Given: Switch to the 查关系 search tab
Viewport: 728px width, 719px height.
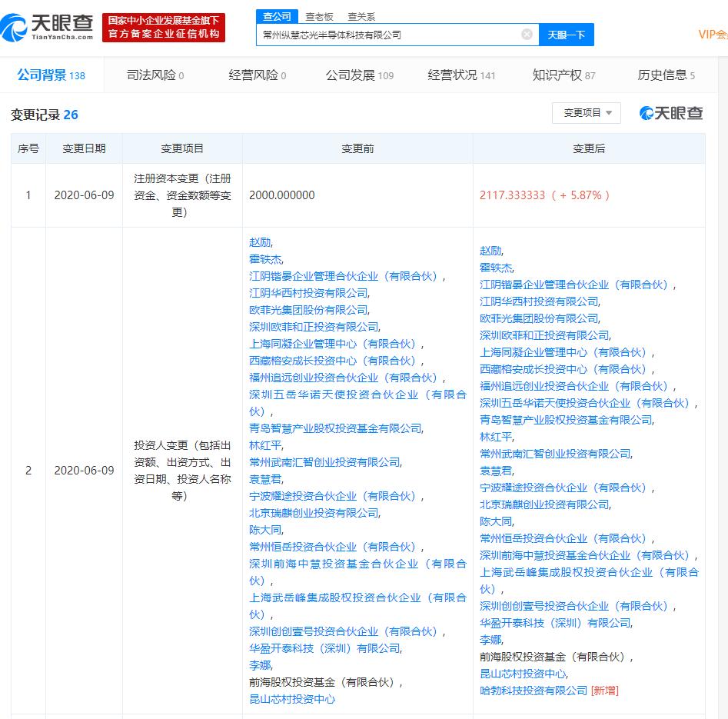Looking at the screenshot, I should tap(361, 17).
